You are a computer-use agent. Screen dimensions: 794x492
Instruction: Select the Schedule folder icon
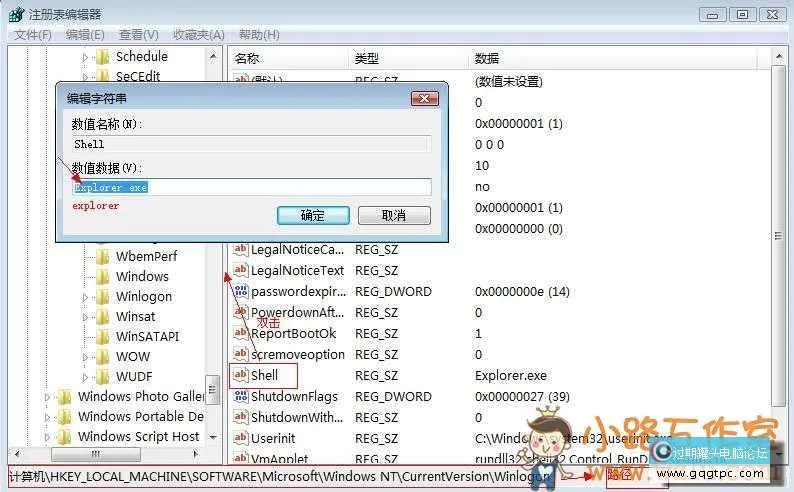click(x=103, y=57)
